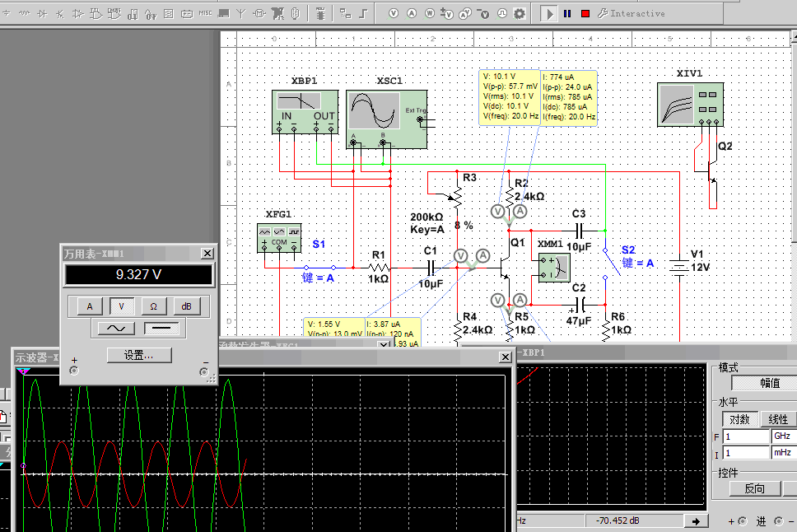This screenshot has width=797, height=532.
Task: Open the RF antenna components library
Action: pyautogui.click(x=241, y=14)
